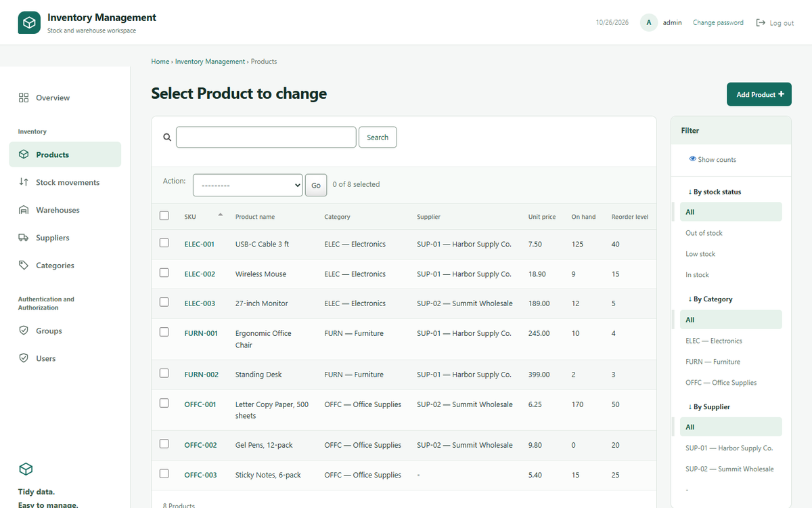The width and height of the screenshot is (812, 508).
Task: Open the Action dropdown menu
Action: (x=248, y=185)
